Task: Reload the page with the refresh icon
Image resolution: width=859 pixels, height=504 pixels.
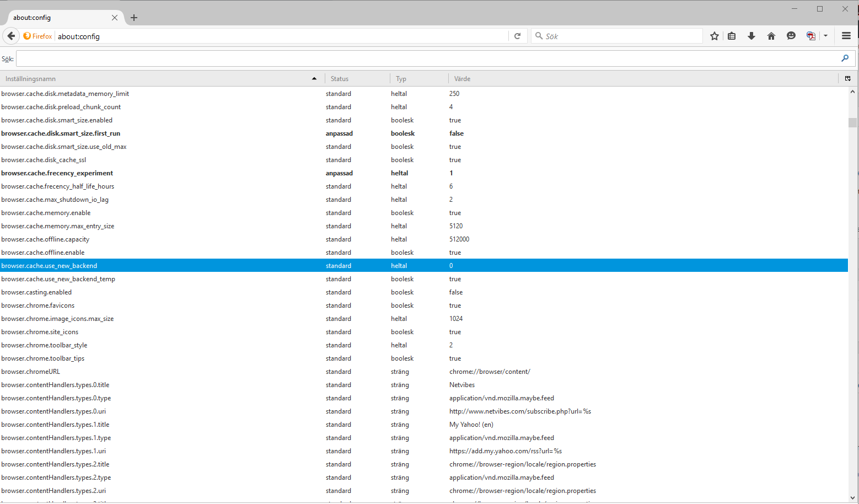Action: pyautogui.click(x=517, y=36)
